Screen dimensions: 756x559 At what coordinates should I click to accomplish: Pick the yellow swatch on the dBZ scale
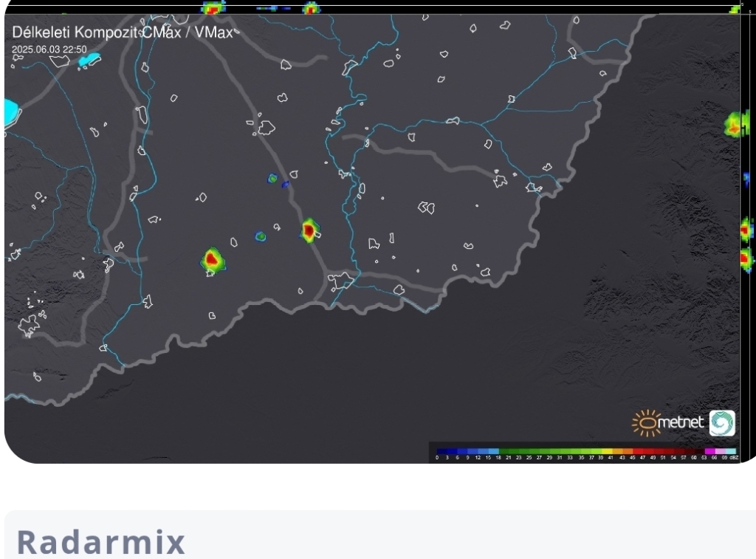[606, 450]
